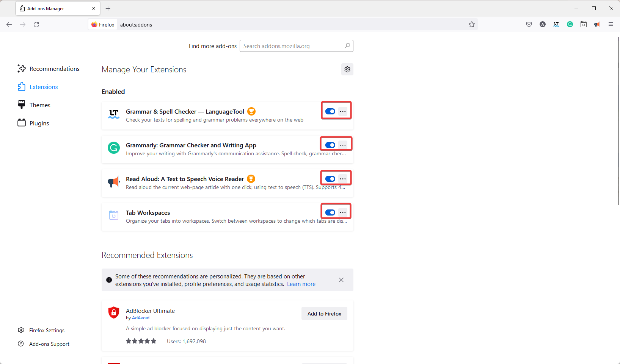Switch to the Themes section
This screenshot has width=620, height=364.
pos(34,105)
